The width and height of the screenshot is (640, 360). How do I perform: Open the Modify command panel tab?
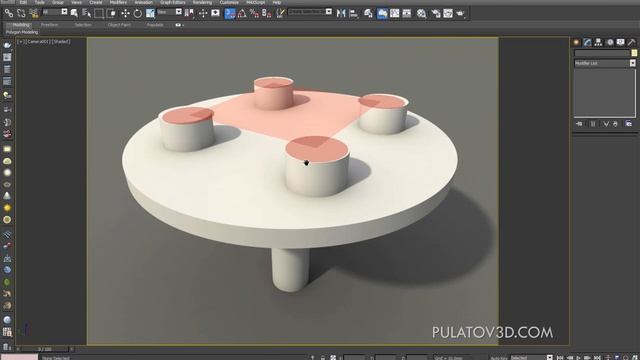[x=587, y=42]
